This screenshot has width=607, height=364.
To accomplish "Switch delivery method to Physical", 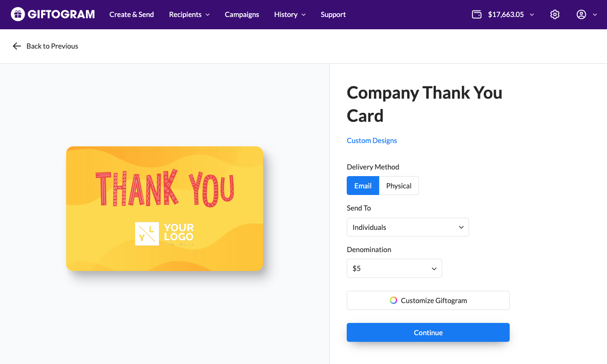I will pyautogui.click(x=399, y=186).
